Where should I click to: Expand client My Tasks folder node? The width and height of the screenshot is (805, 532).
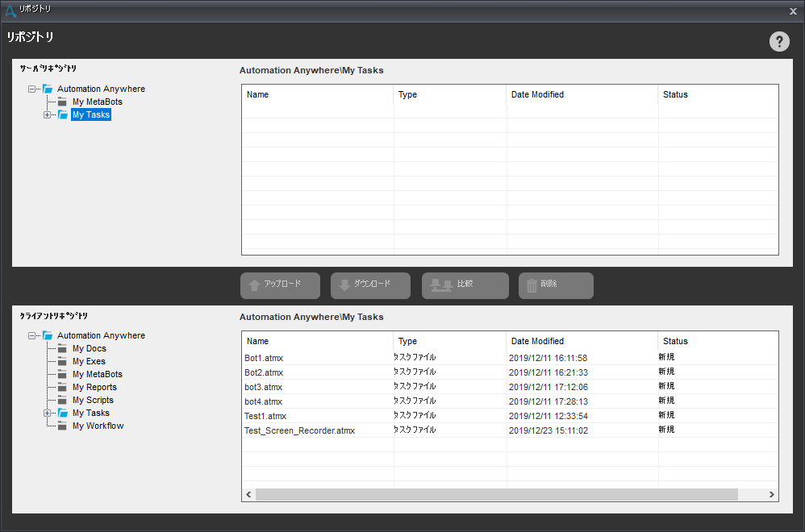48,413
